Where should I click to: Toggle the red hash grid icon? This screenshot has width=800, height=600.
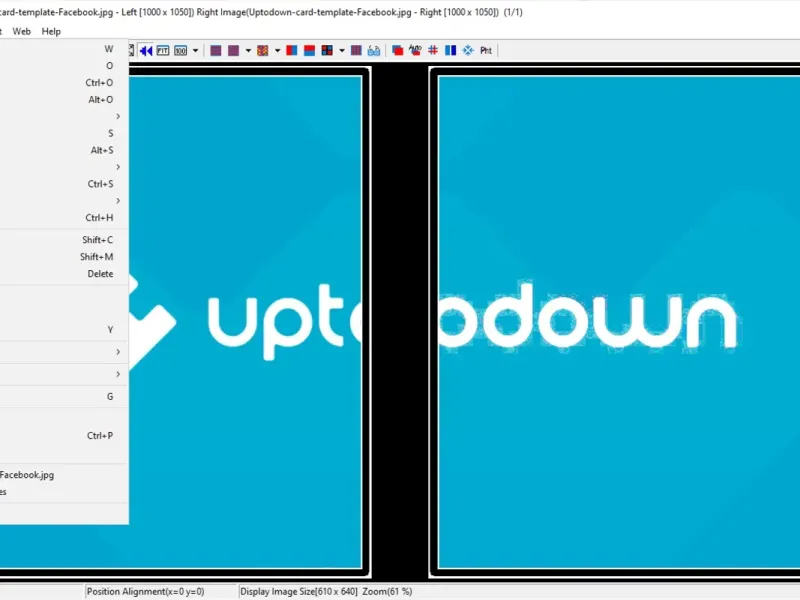click(433, 51)
